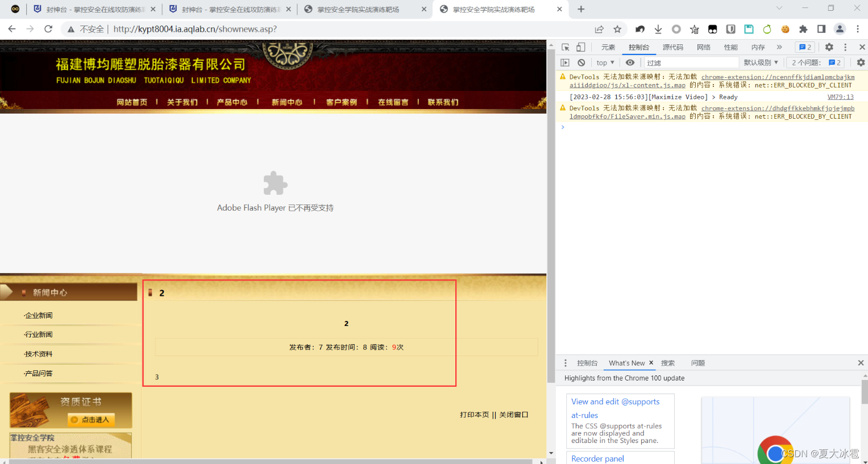
Task: Select the drawer 控制台 tab
Action: click(587, 363)
